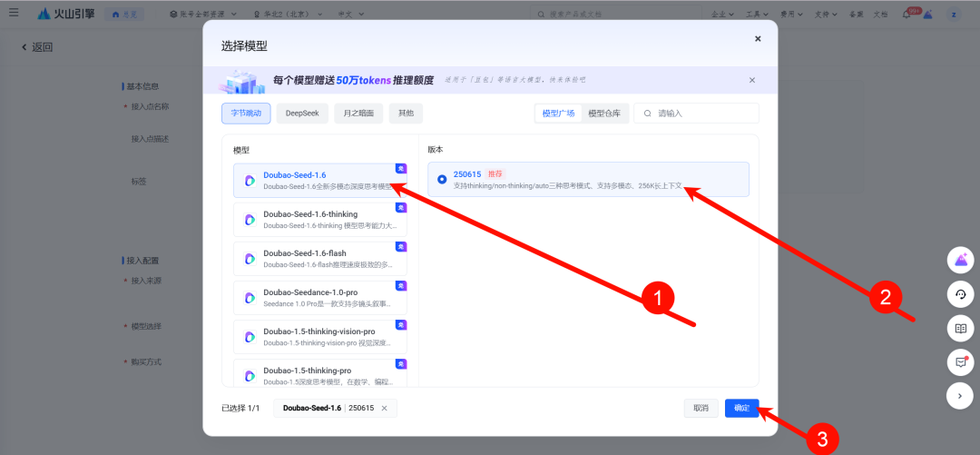Select the Doubao-1.5-thinking-pro model name

click(307, 370)
